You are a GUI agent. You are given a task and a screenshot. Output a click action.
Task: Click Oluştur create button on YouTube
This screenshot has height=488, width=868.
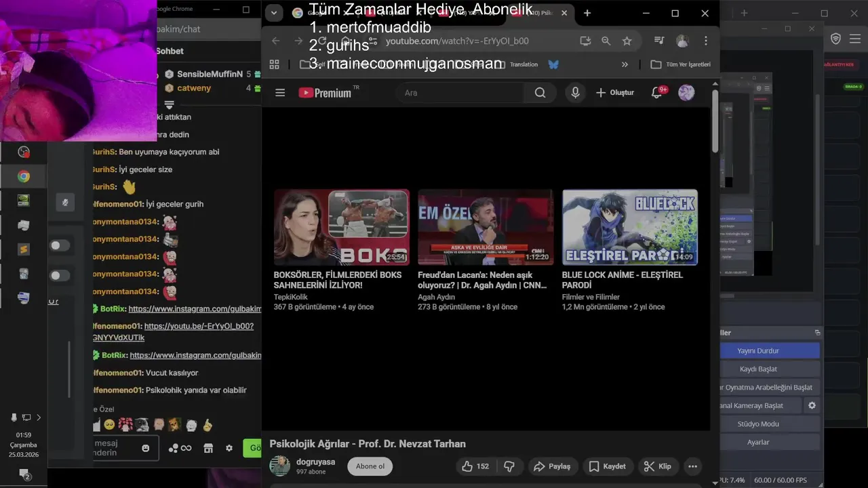click(614, 93)
